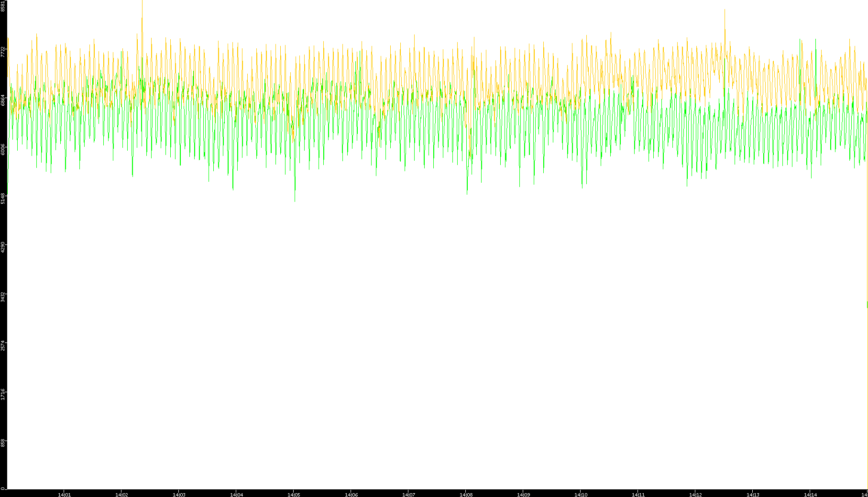Select the 7722 value on vertical axis
Screen dimensions: 868x497
point(3,51)
